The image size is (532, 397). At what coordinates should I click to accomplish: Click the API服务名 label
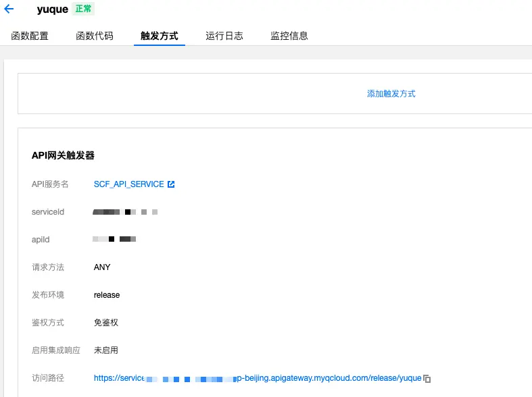[x=50, y=184]
